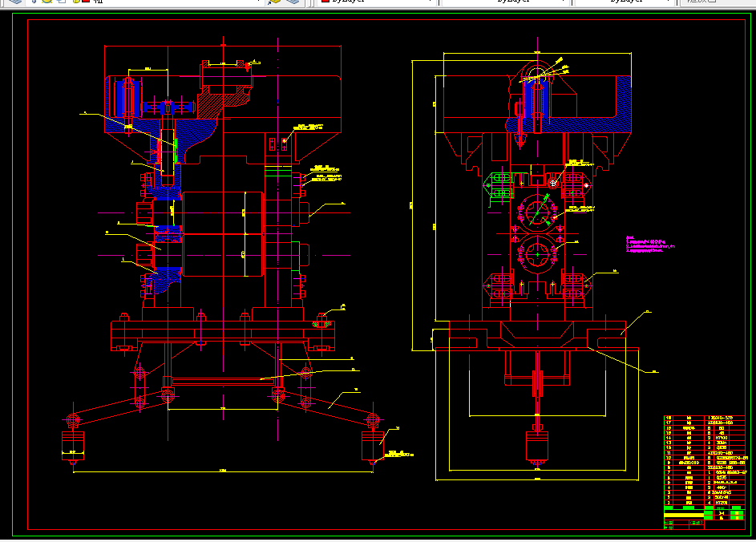Select right hanging counterweight in front view

tap(373, 446)
